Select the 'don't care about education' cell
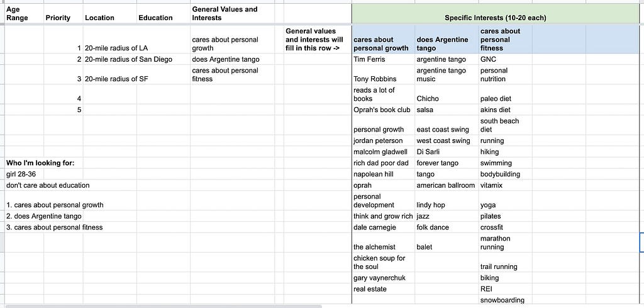The height and width of the screenshot is (308, 644). [x=48, y=185]
